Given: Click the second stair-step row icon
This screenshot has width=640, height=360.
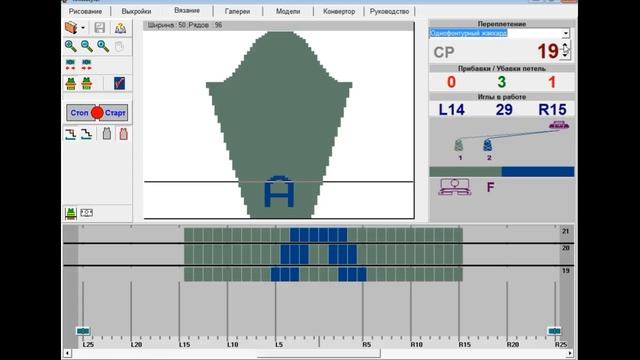Looking at the screenshot, I should [86, 134].
